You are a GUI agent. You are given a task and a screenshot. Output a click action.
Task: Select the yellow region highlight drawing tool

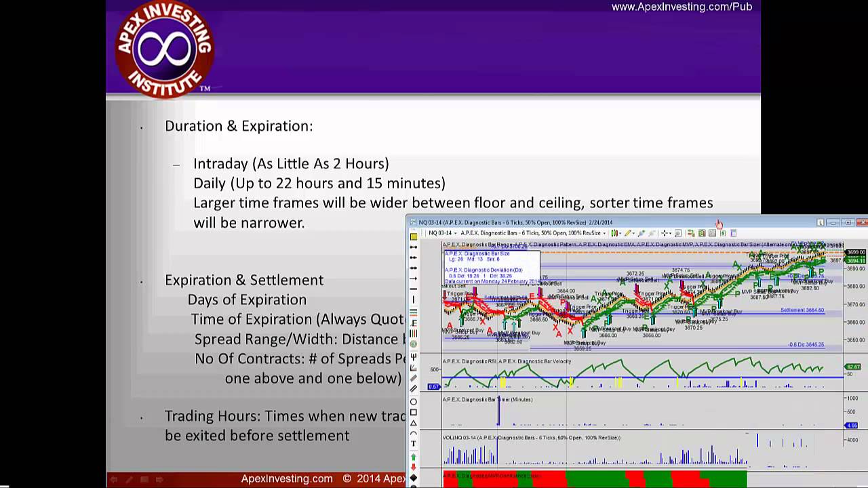pyautogui.click(x=414, y=237)
